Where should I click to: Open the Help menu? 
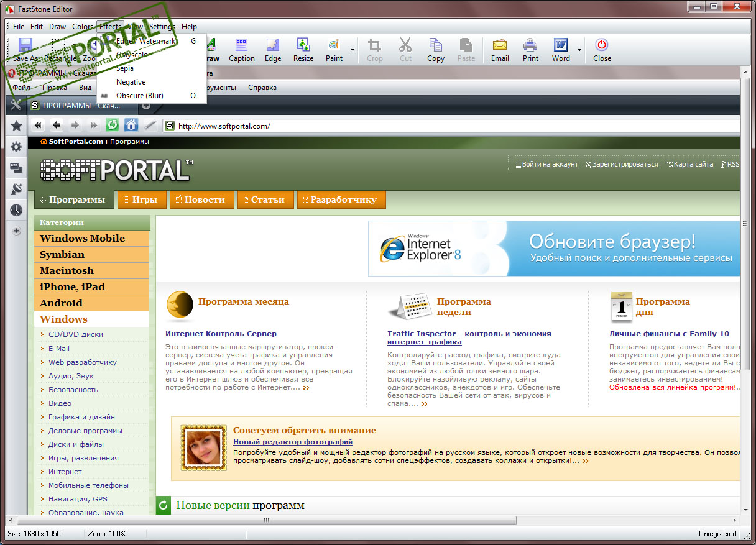coord(190,27)
